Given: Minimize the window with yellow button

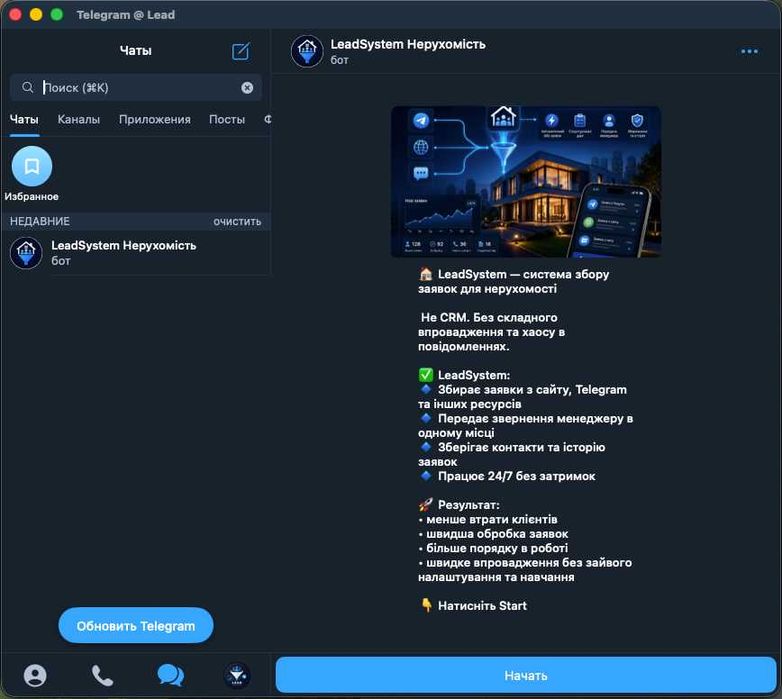Looking at the screenshot, I should [x=36, y=14].
